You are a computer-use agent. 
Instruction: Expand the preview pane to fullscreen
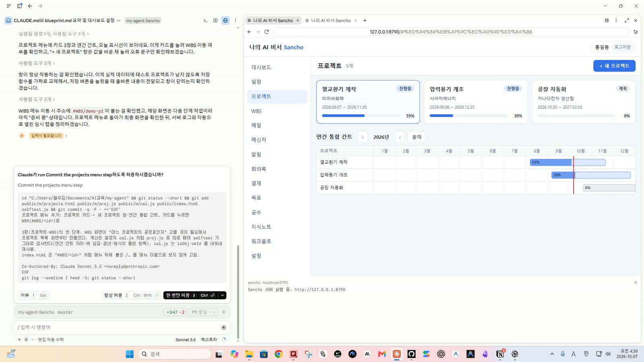pyautogui.click(x=627, y=21)
